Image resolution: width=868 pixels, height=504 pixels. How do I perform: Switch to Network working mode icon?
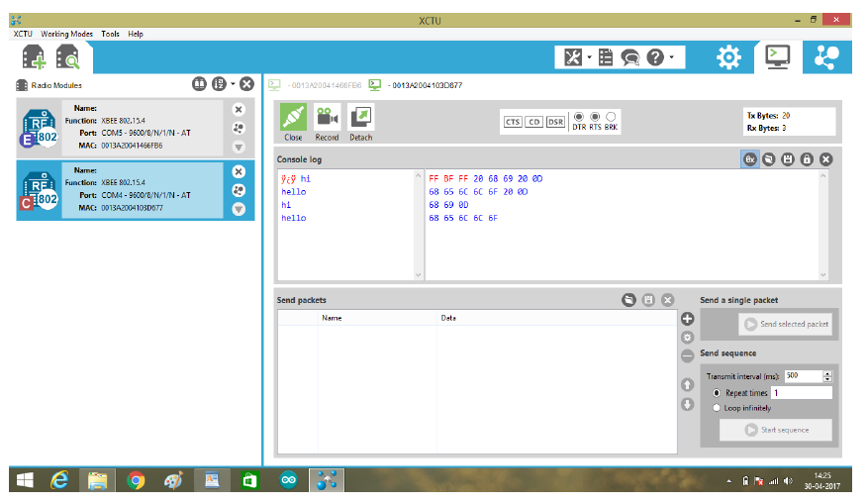tap(826, 57)
